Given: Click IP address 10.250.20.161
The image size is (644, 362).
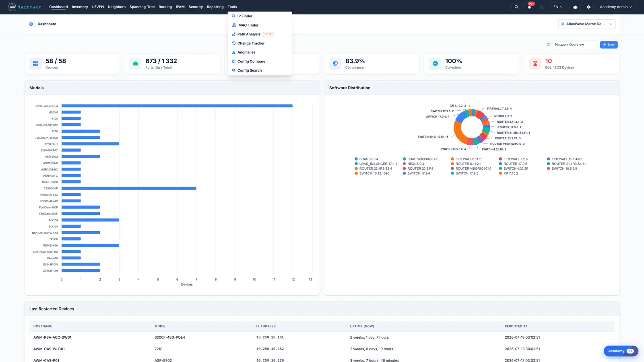Looking at the screenshot, I should 270,337.
